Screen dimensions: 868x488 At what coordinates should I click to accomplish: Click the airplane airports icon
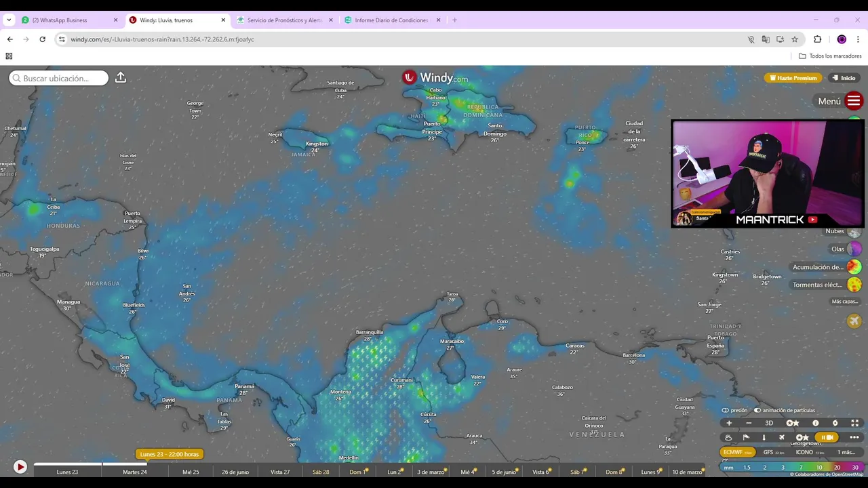tap(782, 437)
